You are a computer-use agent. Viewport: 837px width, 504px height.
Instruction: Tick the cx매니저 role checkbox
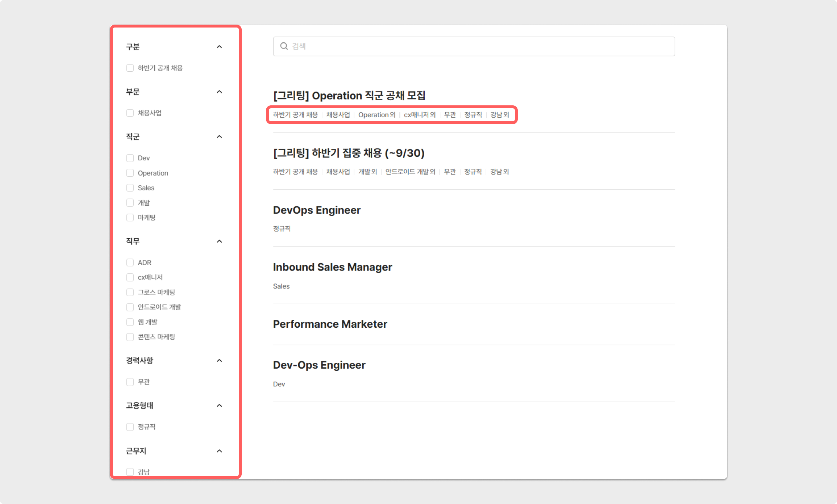point(130,277)
